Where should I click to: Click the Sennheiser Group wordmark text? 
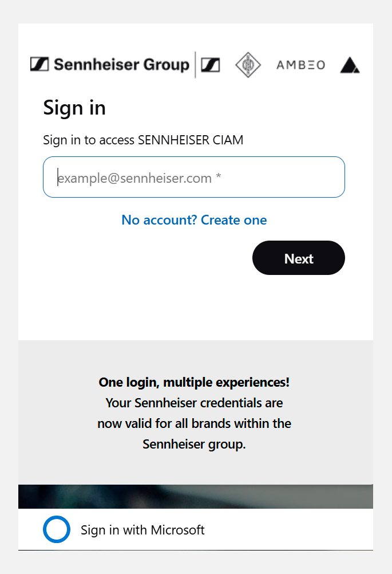pos(121,65)
